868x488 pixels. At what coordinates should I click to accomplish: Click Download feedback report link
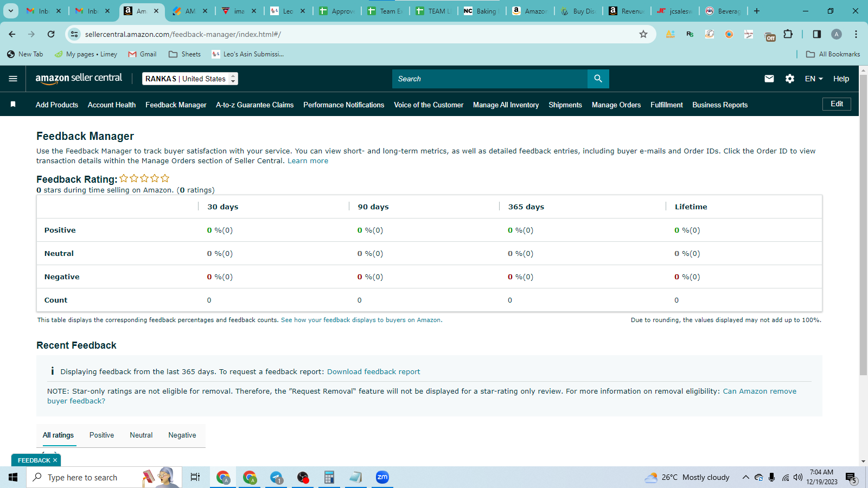374,371
